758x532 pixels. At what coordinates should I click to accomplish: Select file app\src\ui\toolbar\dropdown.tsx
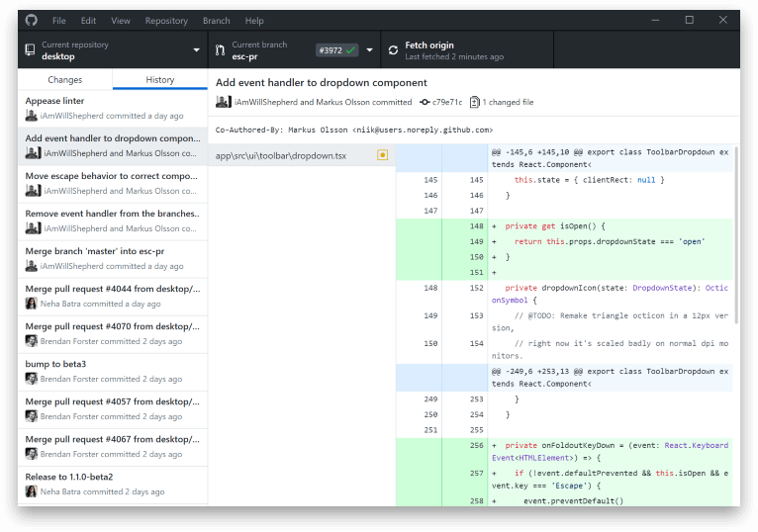(x=302, y=155)
